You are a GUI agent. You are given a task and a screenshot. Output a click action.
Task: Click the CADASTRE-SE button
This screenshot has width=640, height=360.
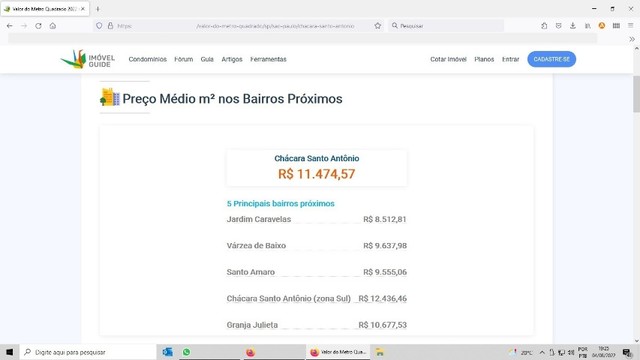coord(551,59)
